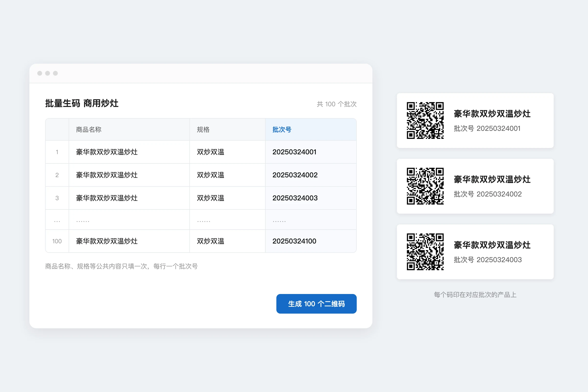Click the QR code for batch 20250324003
The width and height of the screenshot is (588, 392).
coord(425,252)
